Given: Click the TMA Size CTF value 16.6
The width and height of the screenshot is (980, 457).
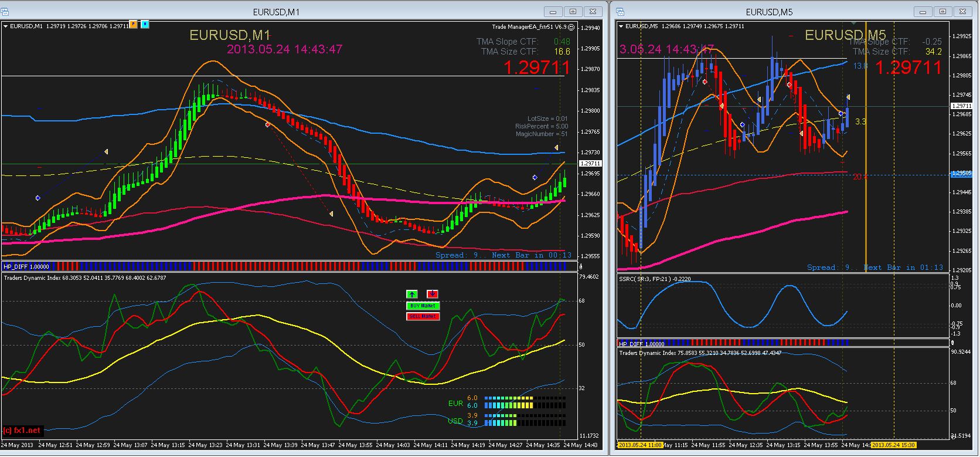Looking at the screenshot, I should 562,52.
